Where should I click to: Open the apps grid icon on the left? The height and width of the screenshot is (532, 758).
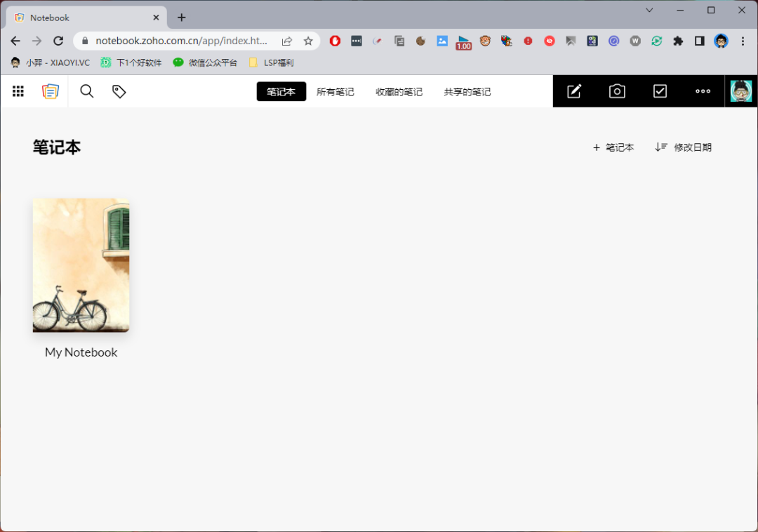18,91
